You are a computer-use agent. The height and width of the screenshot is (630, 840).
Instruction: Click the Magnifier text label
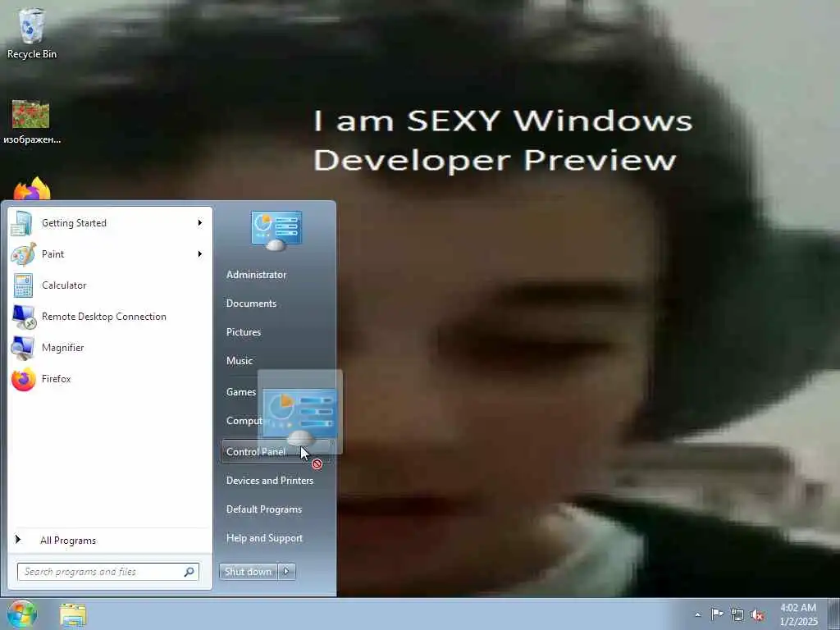pyautogui.click(x=62, y=348)
